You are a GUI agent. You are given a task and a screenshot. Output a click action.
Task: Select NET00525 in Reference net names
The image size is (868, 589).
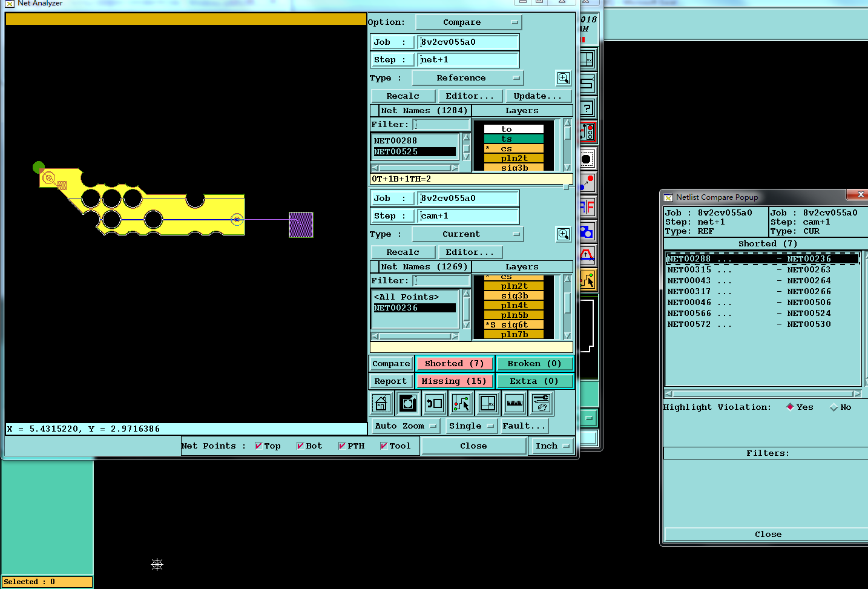415,152
